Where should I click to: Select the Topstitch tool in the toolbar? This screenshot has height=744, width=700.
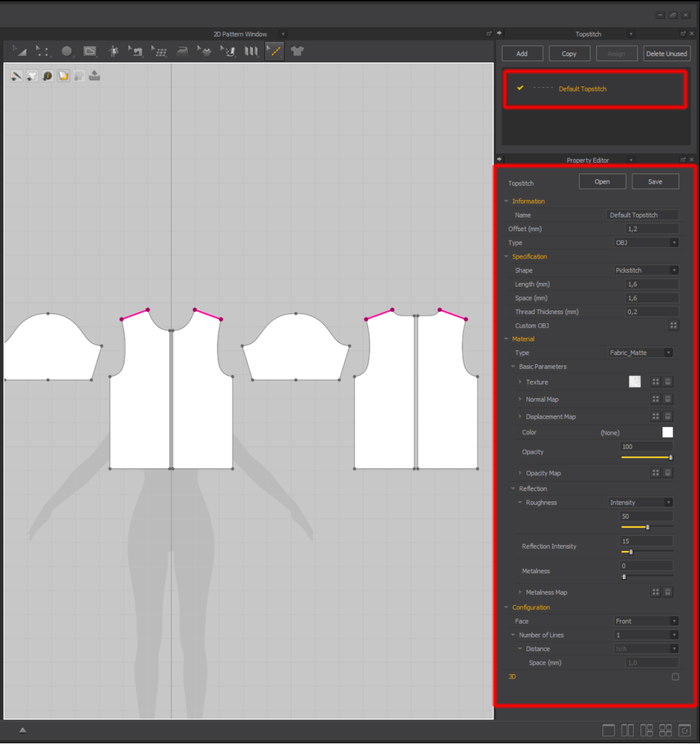click(274, 51)
